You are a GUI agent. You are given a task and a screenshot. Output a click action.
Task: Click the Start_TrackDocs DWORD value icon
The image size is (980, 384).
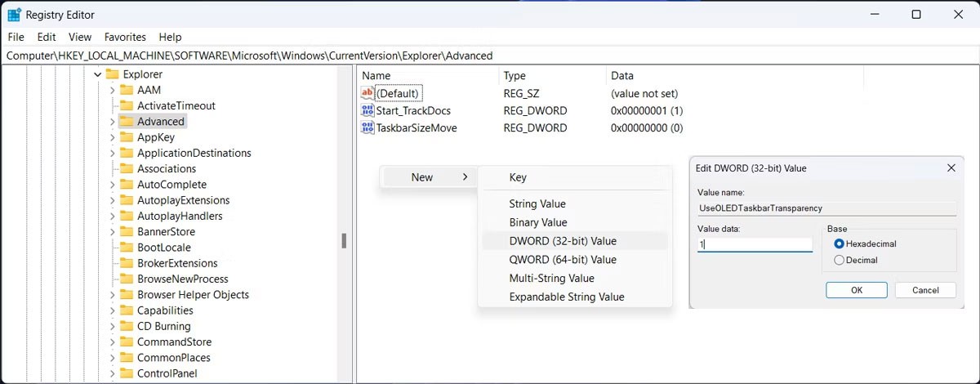click(x=367, y=110)
